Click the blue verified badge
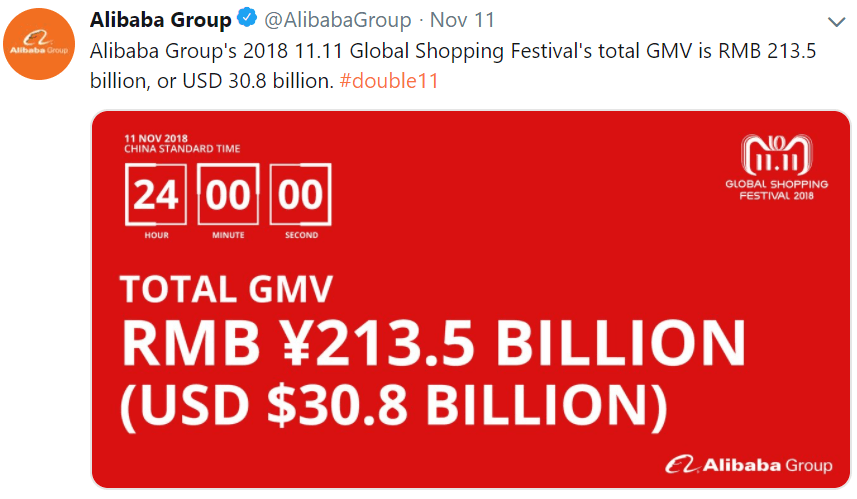 [x=246, y=20]
